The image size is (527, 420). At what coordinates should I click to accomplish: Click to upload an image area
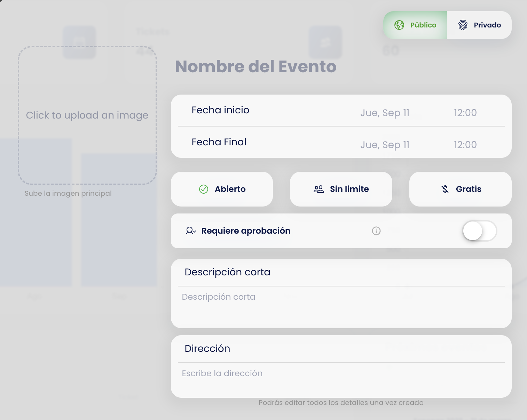tap(87, 115)
